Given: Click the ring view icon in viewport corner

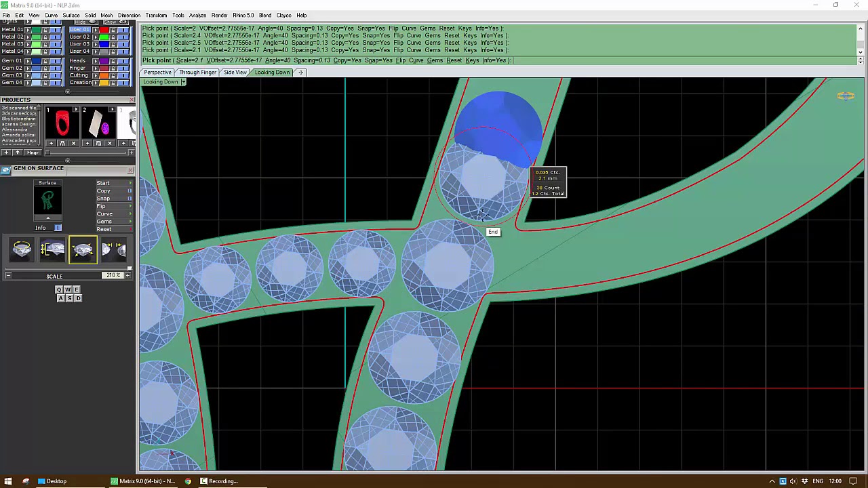Looking at the screenshot, I should [846, 96].
